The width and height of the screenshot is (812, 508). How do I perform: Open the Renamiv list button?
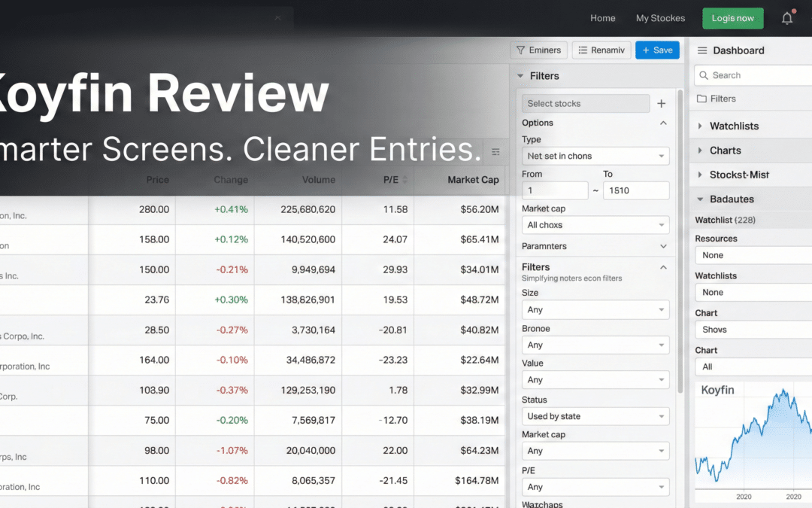pos(601,50)
